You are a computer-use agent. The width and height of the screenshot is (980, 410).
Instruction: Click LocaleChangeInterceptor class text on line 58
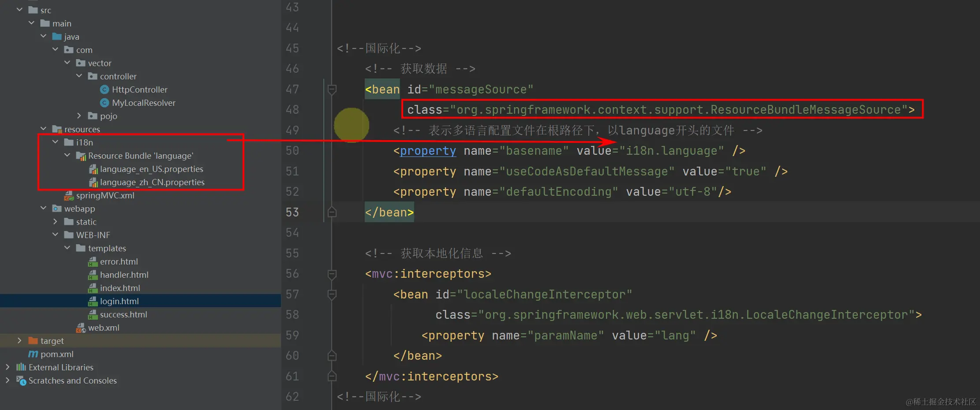[827, 315]
